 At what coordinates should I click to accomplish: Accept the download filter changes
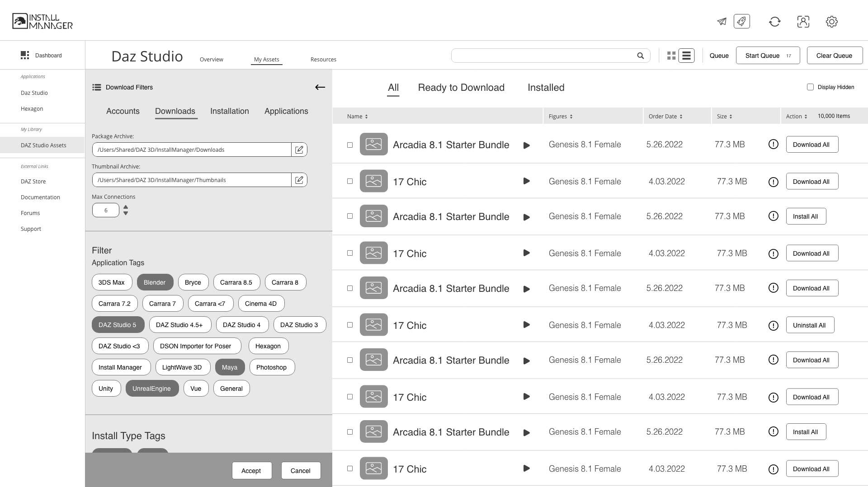[x=252, y=471]
